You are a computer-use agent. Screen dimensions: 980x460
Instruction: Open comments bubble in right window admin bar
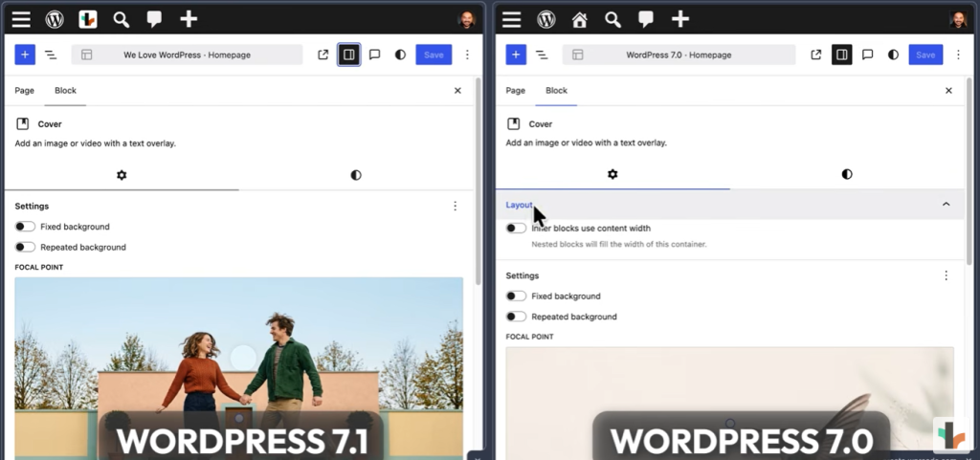[x=646, y=19]
